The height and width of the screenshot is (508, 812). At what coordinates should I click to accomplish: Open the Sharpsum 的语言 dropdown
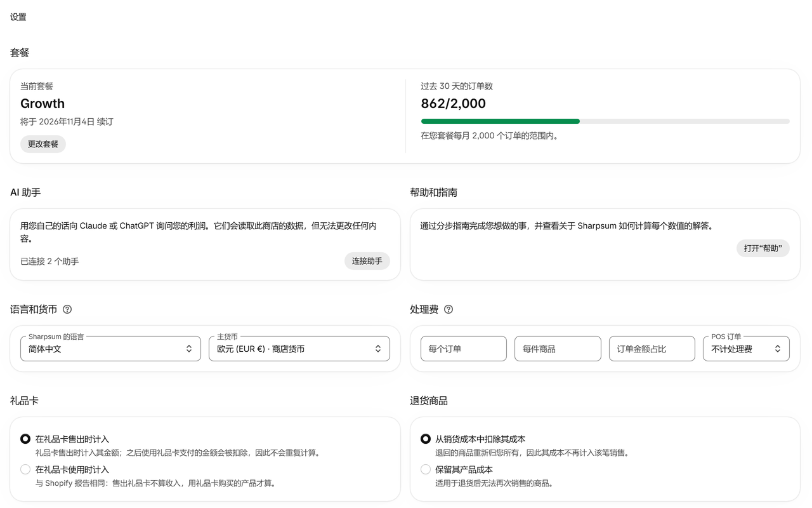coord(110,349)
